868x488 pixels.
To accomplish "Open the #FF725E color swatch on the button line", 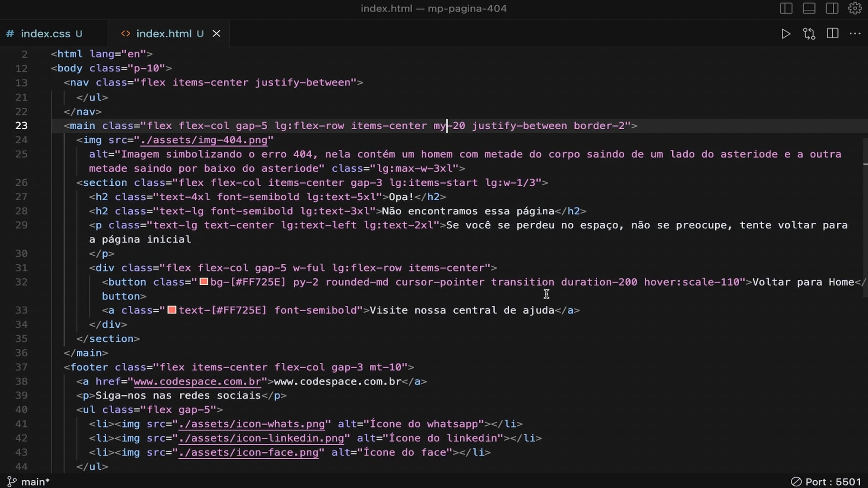I will pos(204,282).
